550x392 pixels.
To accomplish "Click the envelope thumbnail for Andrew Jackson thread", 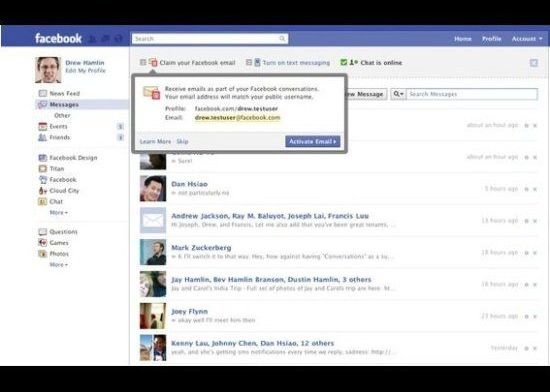I will 153,220.
